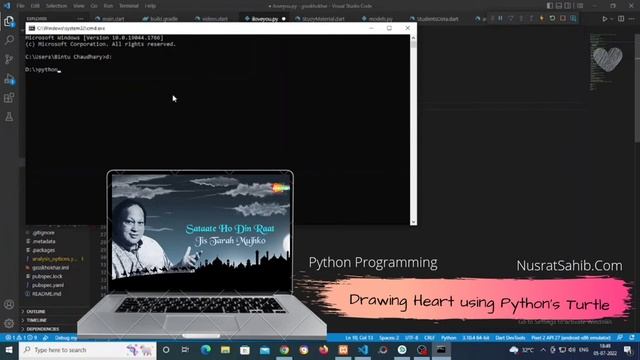Open Run and Debug view
The image size is (640, 360).
(9, 78)
